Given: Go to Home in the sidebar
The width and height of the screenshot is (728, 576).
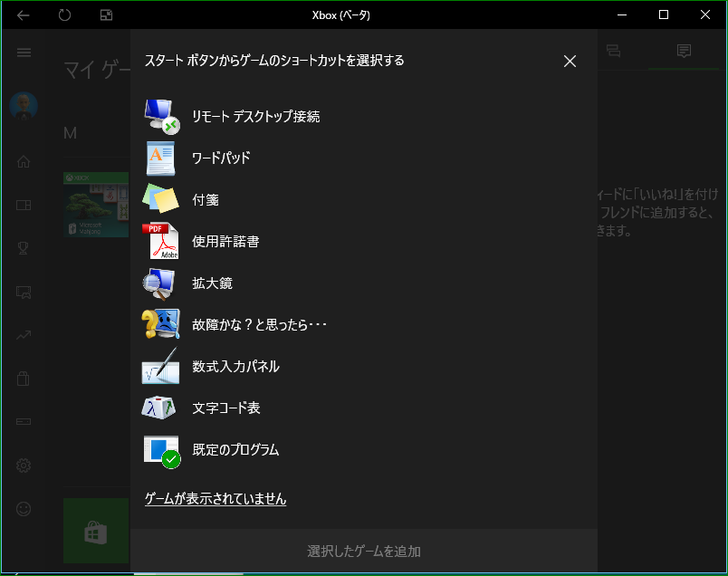Looking at the screenshot, I should [x=24, y=161].
